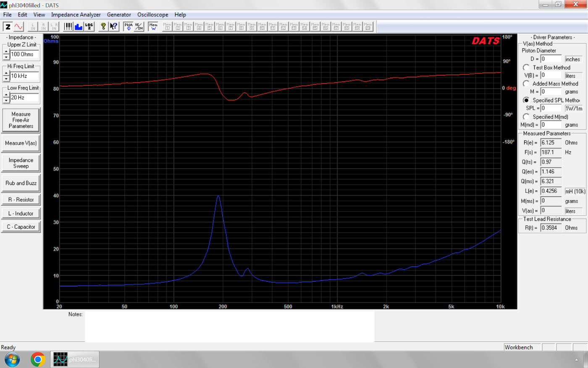This screenshot has width=588, height=368.
Task: Click the Mem W memory write icon
Action: (x=153, y=26)
